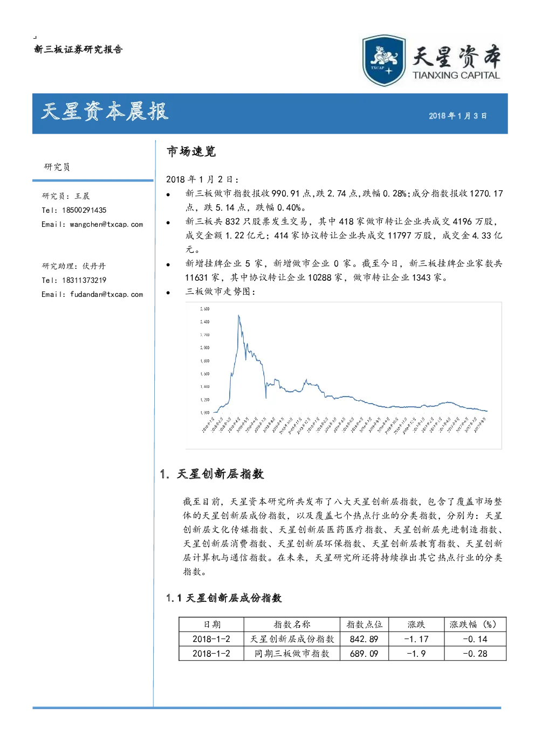
Task: Select the banner date "2018年1月3日"
Action: (x=458, y=116)
